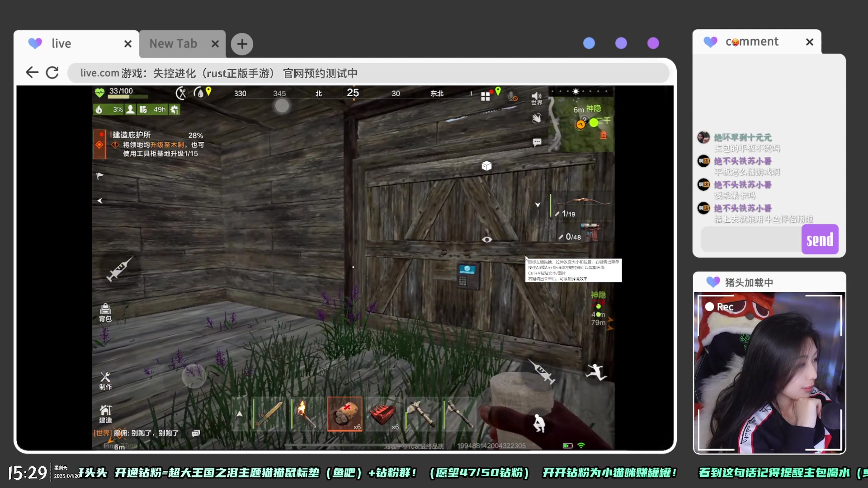Tap the waving hand gesture icon
The image size is (868, 488).
tap(537, 118)
